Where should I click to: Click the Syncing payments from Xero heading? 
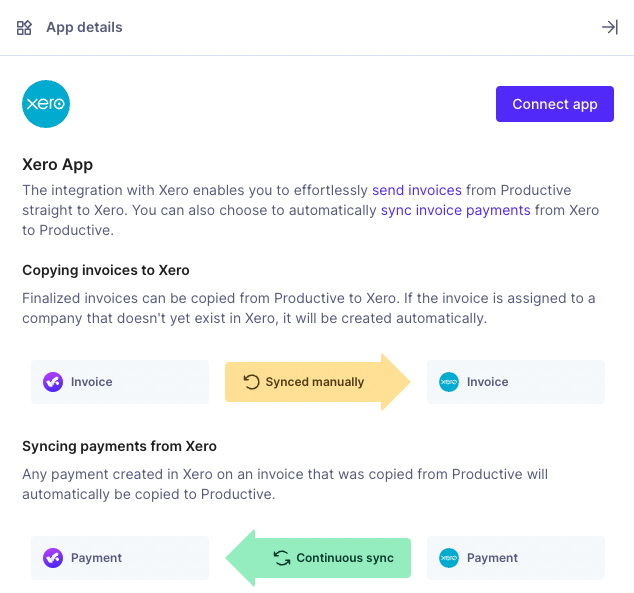pos(119,446)
